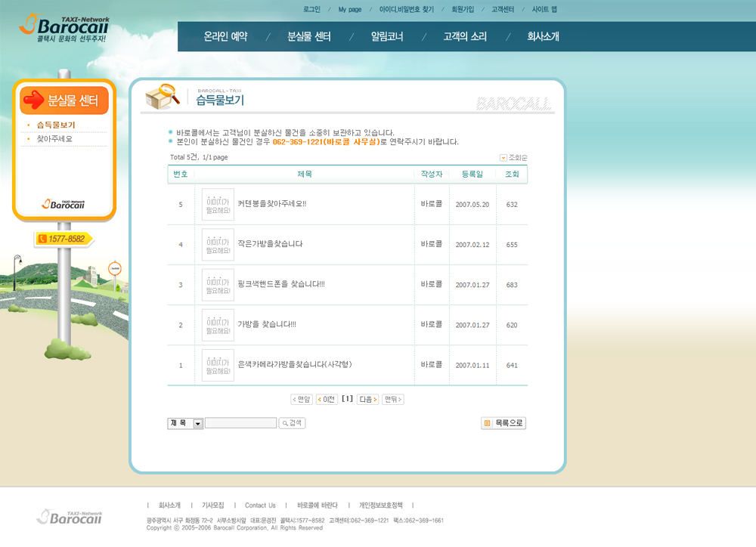
Task: Click the 검색 search button
Action: click(x=292, y=423)
